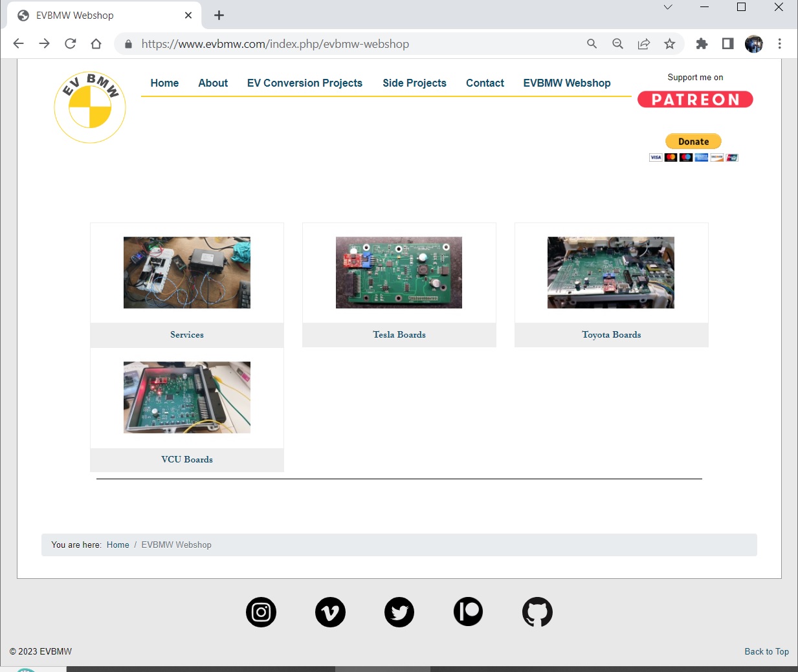Click the red Patreon support button
The height and width of the screenshot is (672, 798).
[695, 100]
